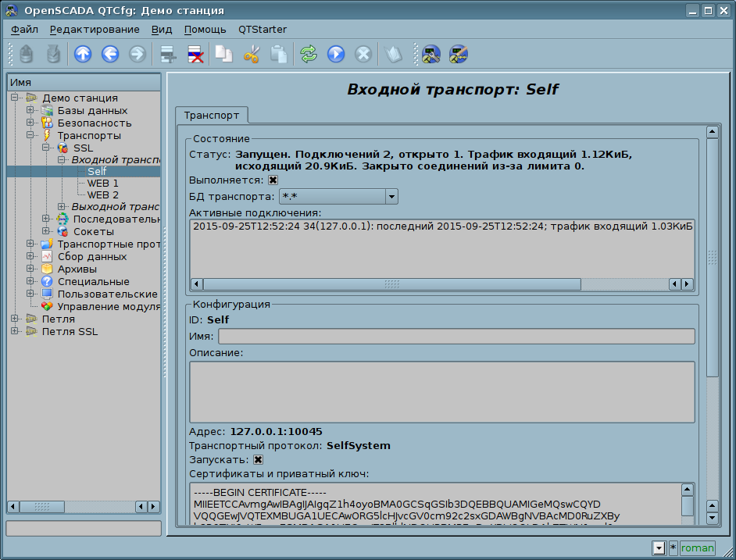The height and width of the screenshot is (560, 736).
Task: Click the 'Имя' text input field
Action: point(456,336)
